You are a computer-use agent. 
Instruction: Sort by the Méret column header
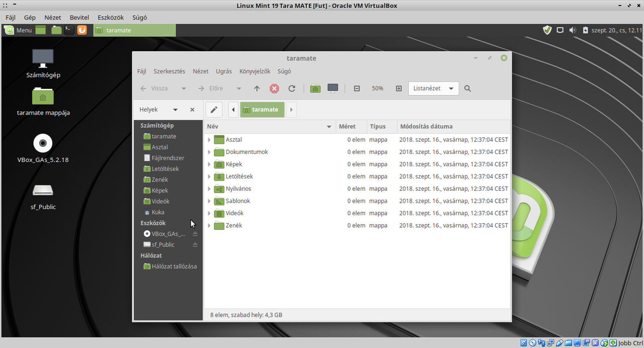point(351,127)
